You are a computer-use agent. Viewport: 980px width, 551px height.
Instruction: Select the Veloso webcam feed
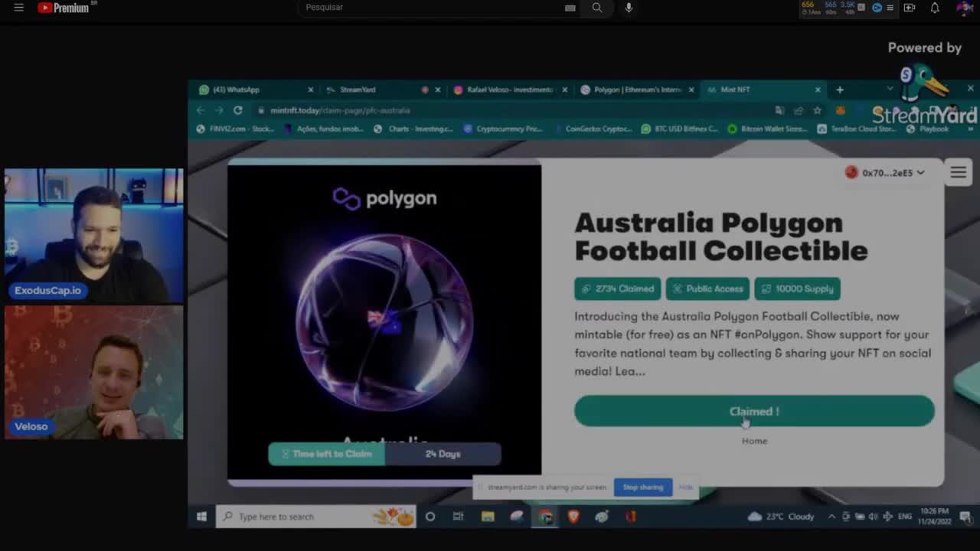94,372
